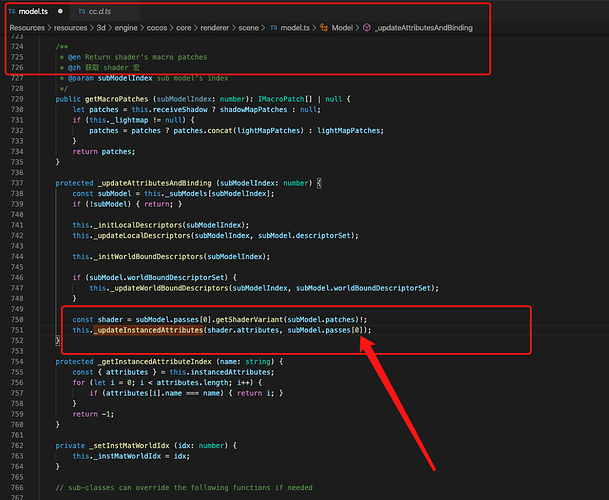Click line number 729 in gutter
This screenshot has width=609, height=500.
(17, 99)
